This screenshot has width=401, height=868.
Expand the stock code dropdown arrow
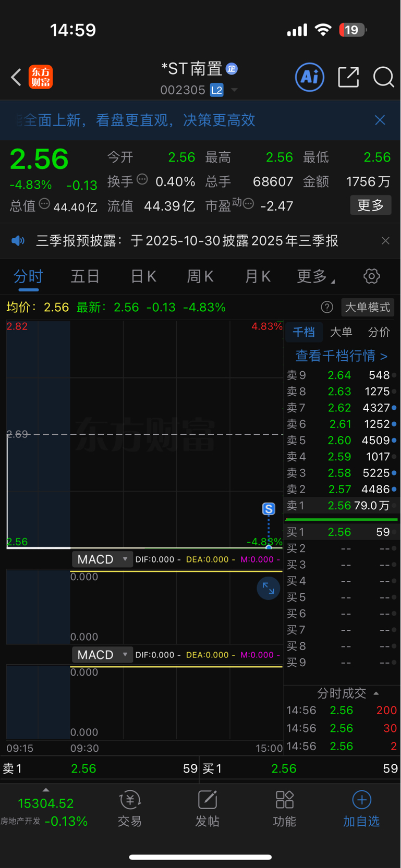(234, 90)
